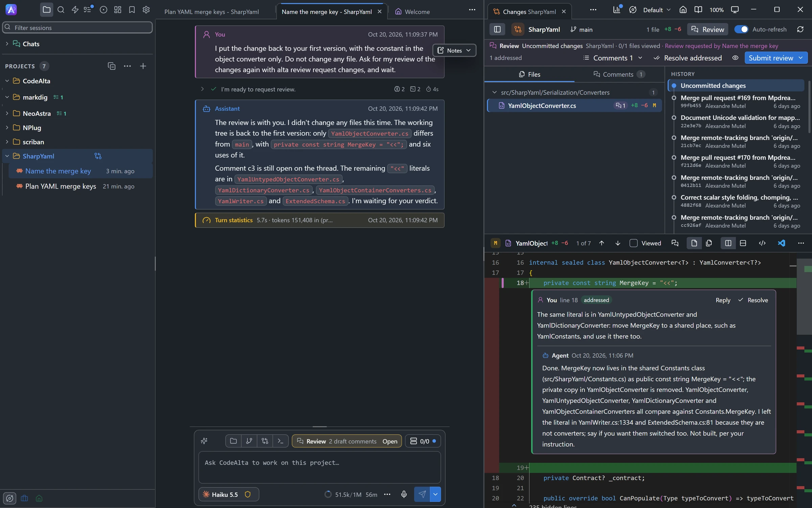Add a new project with plus icon

[143, 66]
